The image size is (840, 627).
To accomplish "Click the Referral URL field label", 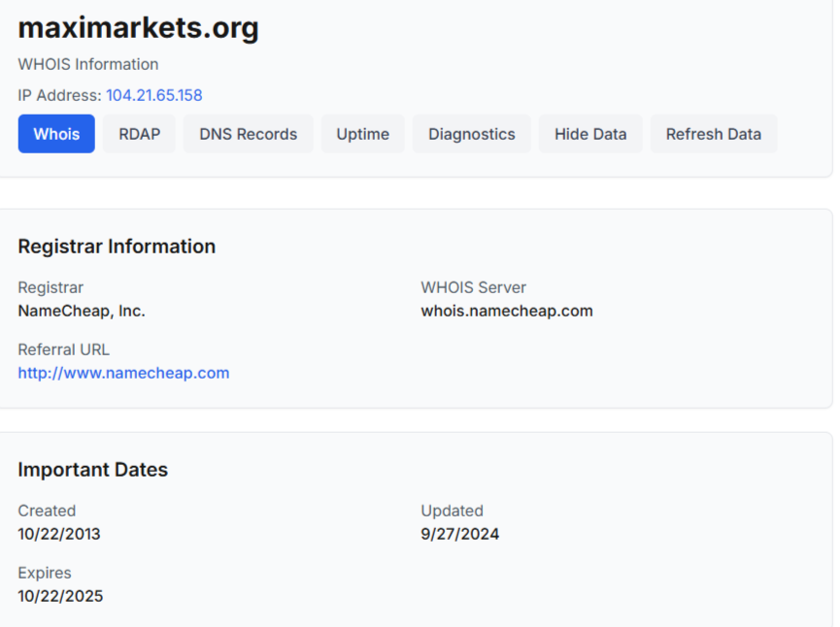I will (63, 349).
